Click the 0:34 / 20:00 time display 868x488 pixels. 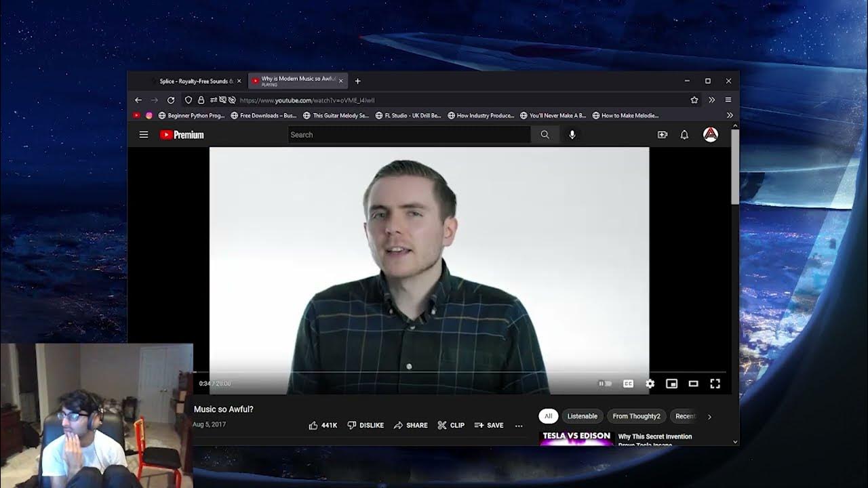(x=214, y=384)
